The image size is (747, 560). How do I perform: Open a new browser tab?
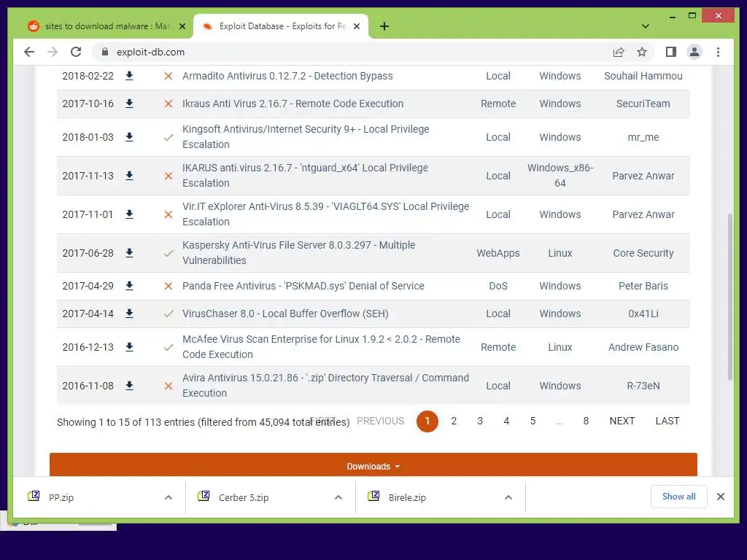(x=384, y=26)
